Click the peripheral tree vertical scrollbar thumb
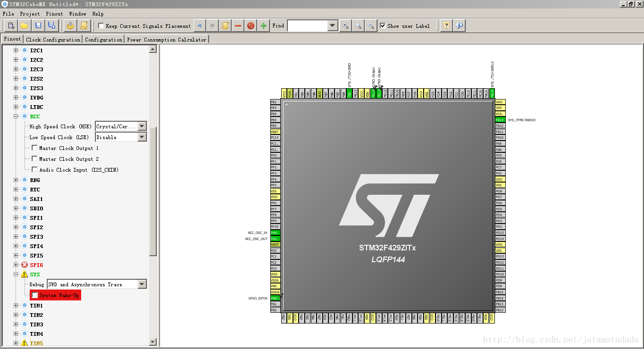The width and height of the screenshot is (644, 349). [153, 191]
